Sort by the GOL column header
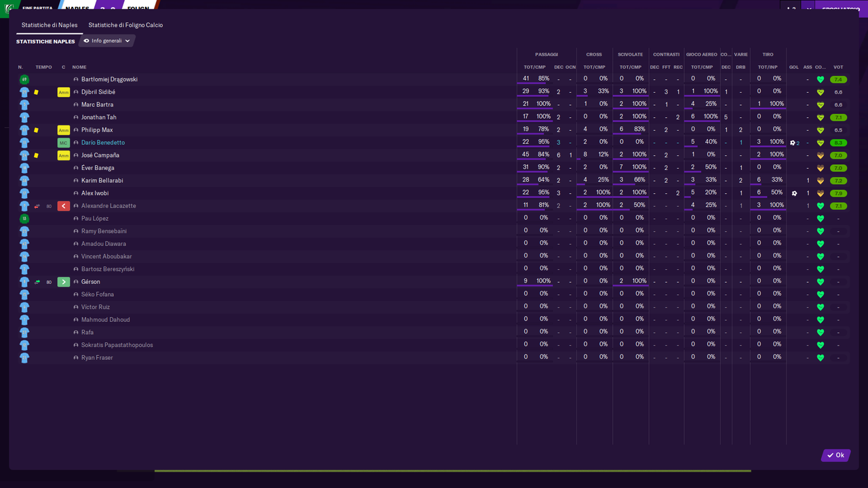The height and width of the screenshot is (488, 868). pyautogui.click(x=794, y=67)
